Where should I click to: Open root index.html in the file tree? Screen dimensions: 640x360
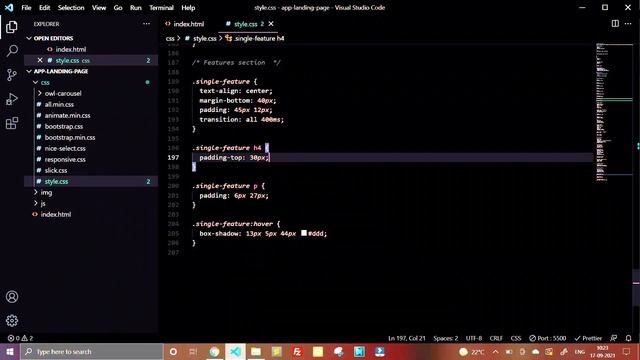point(56,214)
